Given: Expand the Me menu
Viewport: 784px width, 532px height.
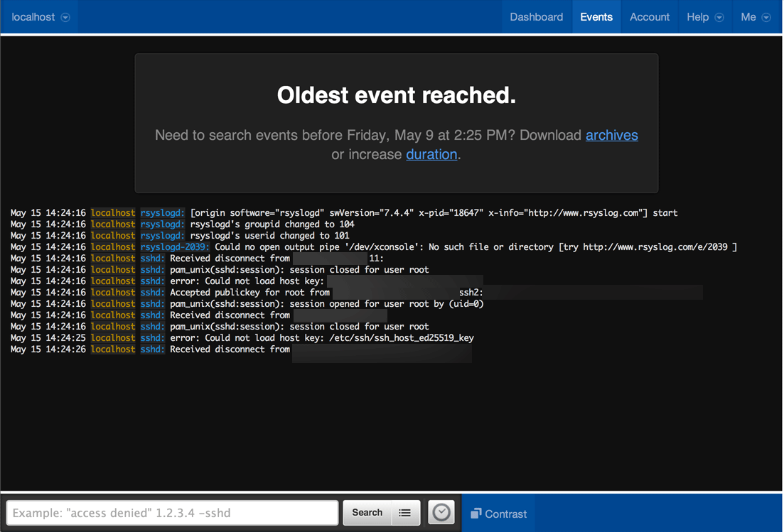Looking at the screenshot, I should (756, 17).
